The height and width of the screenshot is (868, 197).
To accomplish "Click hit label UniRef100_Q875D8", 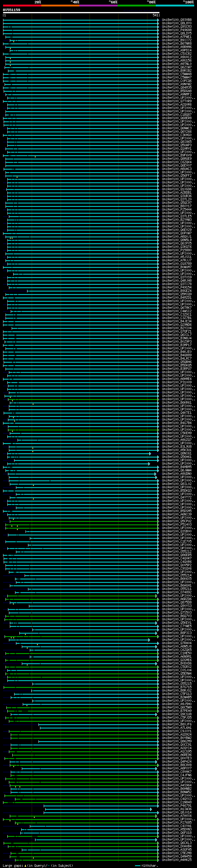I will 177,603.
